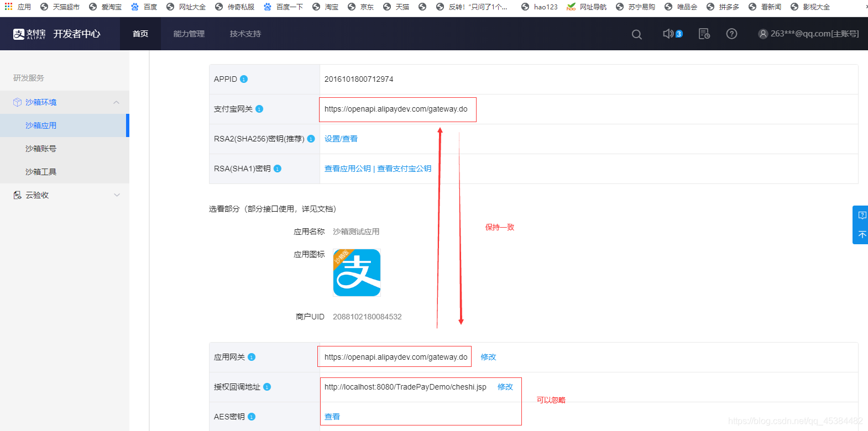868x431 pixels.
Task: Open the 看新闻 bookmark
Action: (765, 7)
